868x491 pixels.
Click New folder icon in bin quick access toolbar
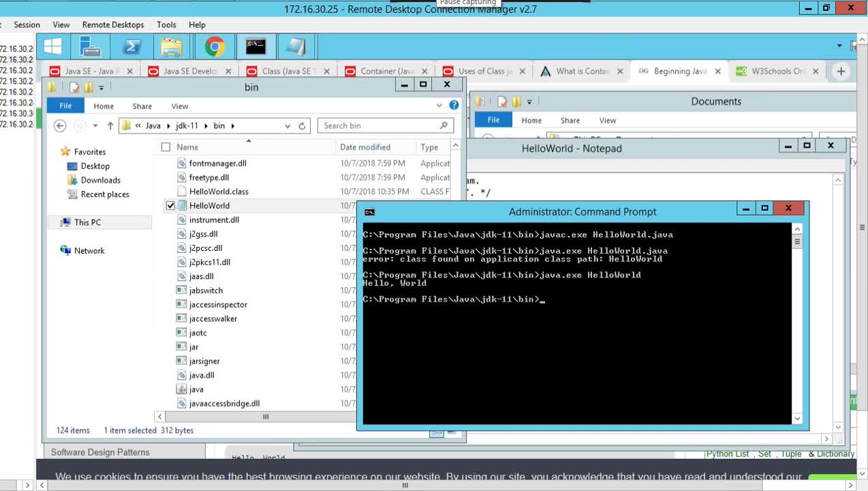(x=88, y=87)
